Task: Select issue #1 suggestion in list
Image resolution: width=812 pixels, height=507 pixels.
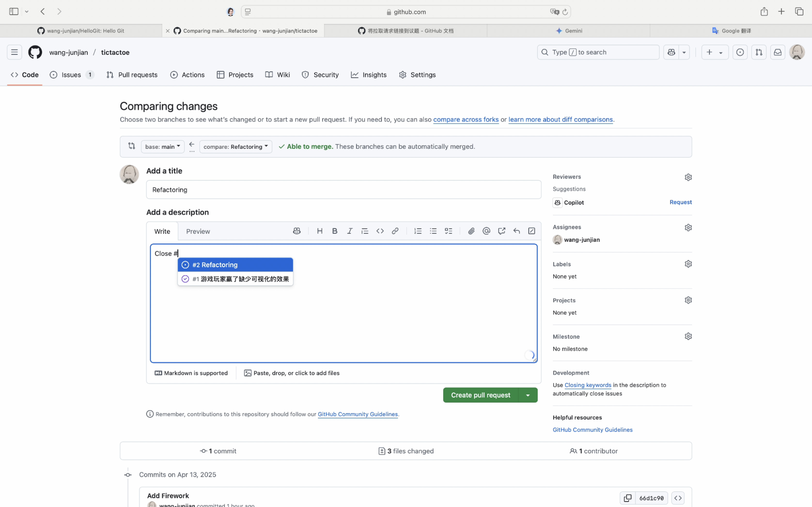Action: tap(235, 279)
